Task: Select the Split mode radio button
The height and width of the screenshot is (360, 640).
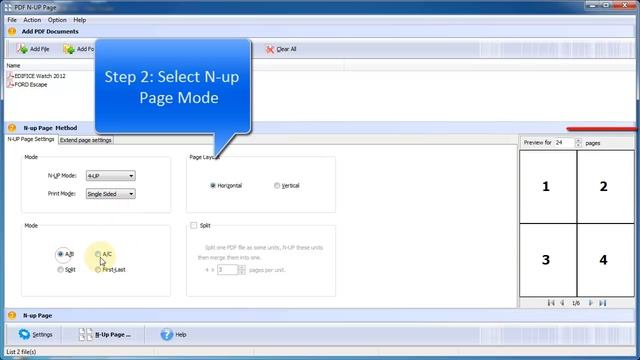Action: pyautogui.click(x=60, y=270)
